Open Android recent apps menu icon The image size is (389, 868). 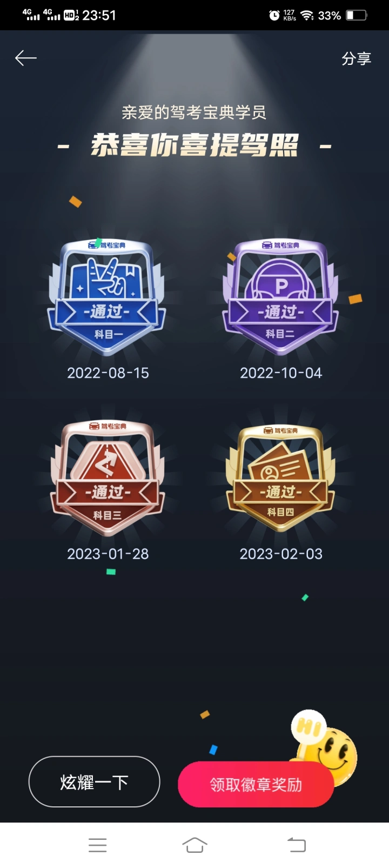[x=98, y=845]
